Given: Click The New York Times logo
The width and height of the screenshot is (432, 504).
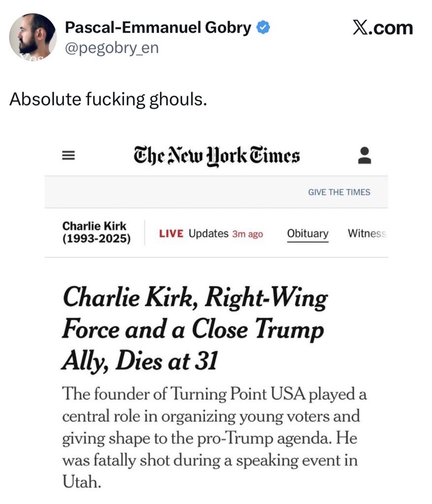Looking at the screenshot, I should 216,156.
